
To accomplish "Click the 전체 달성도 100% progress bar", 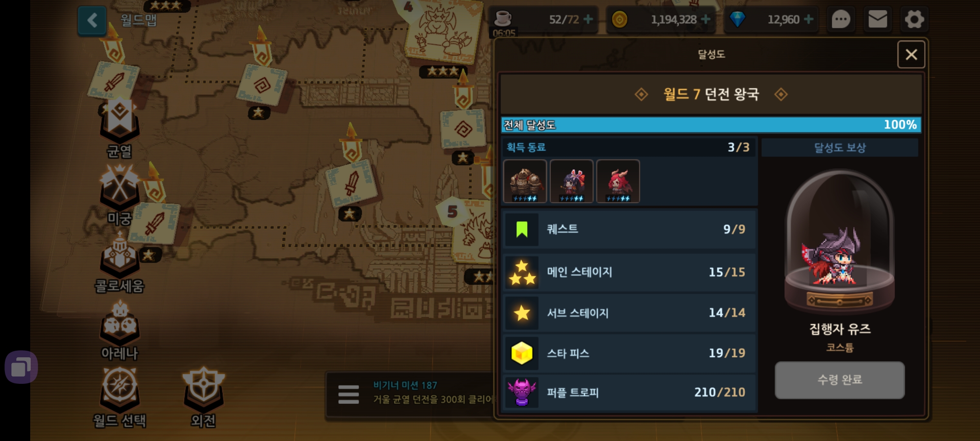I will (711, 125).
